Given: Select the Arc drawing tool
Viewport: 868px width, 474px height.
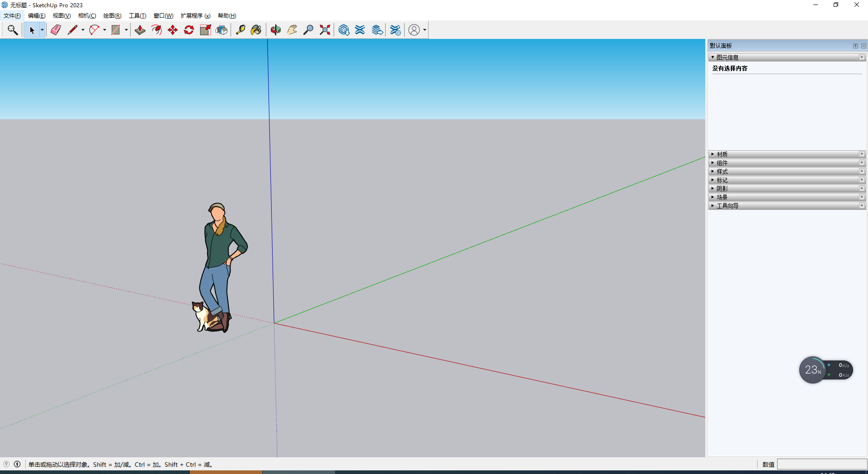Looking at the screenshot, I should pyautogui.click(x=94, y=30).
